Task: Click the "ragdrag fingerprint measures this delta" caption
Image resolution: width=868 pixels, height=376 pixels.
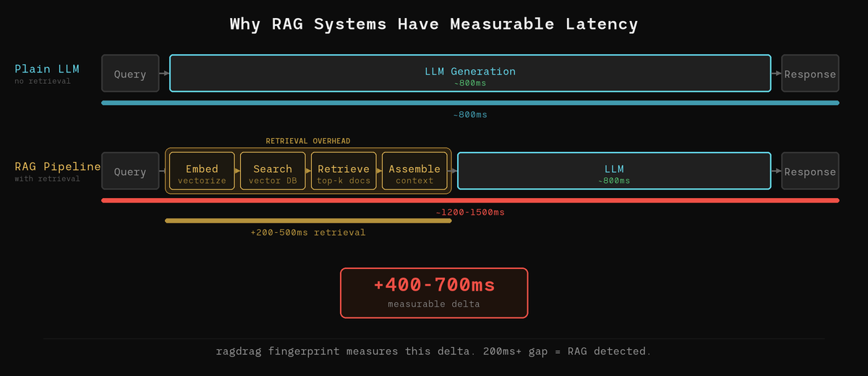Action: point(434,351)
